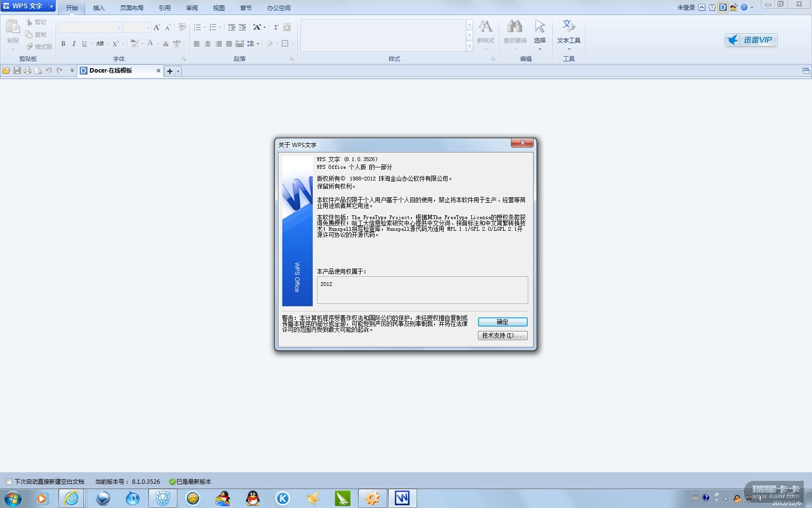Toggle strikethrough AB formatting
The height and width of the screenshot is (508, 812).
point(100,44)
